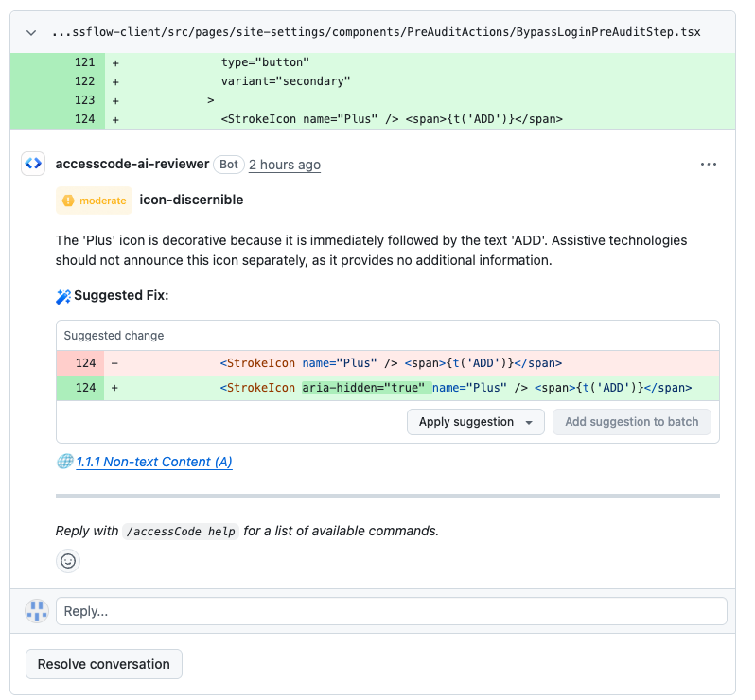Image resolution: width=755 pixels, height=700 pixels.
Task: Click diff line number 123
Action: click(x=85, y=100)
